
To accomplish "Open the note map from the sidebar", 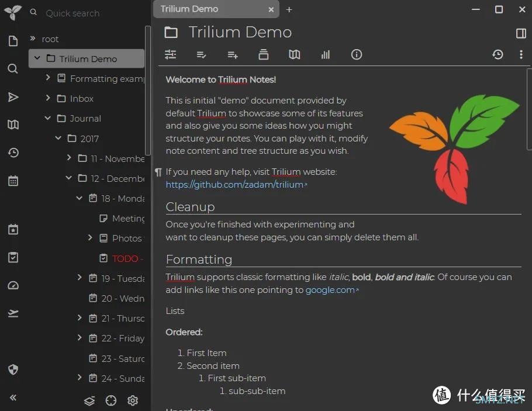I will click(x=13, y=125).
